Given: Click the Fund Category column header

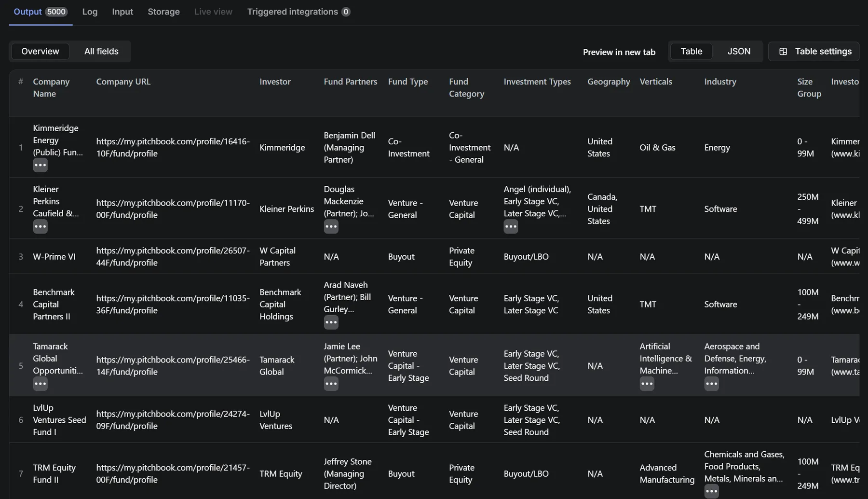Looking at the screenshot, I should pyautogui.click(x=466, y=87).
